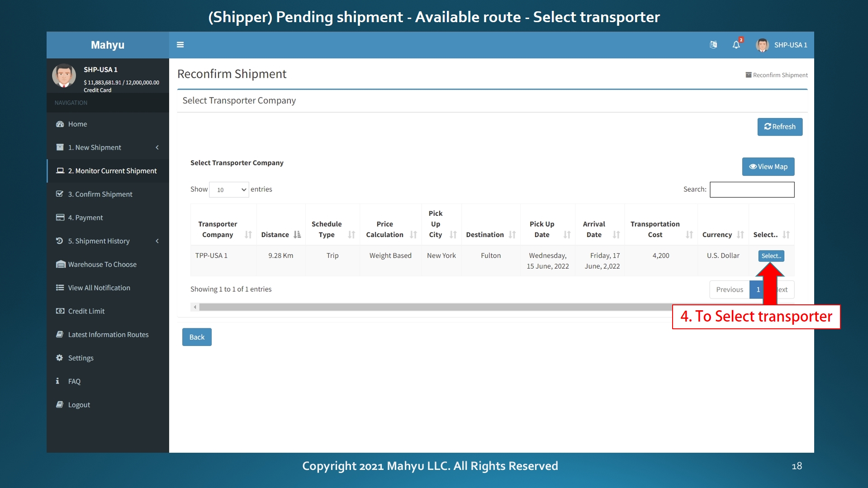Click the Monitor Current Shipment laptop icon

(x=60, y=171)
